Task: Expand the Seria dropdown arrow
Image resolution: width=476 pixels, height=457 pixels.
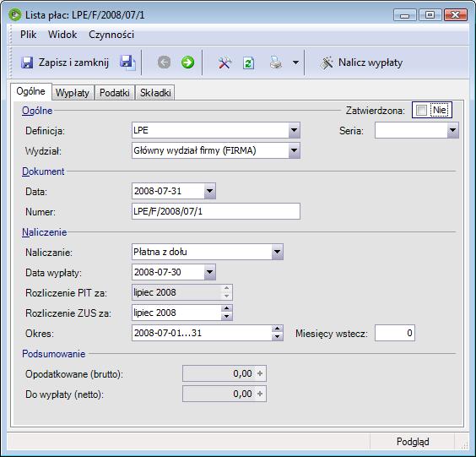Action: [x=452, y=130]
